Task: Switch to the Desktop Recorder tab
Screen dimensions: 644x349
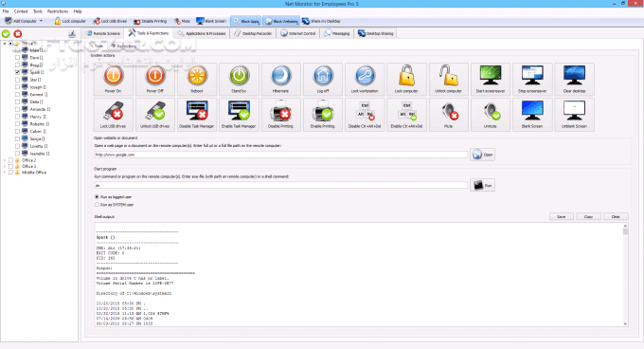Action: point(254,33)
